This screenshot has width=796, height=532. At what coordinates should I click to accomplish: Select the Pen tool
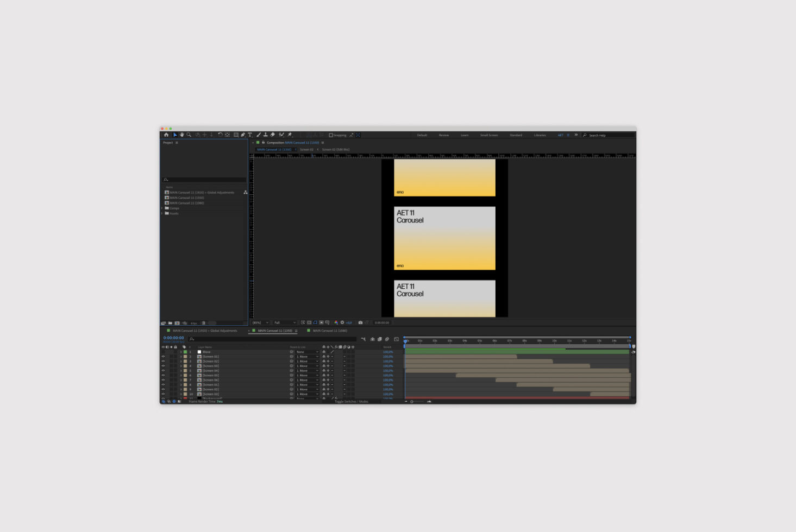tap(243, 135)
